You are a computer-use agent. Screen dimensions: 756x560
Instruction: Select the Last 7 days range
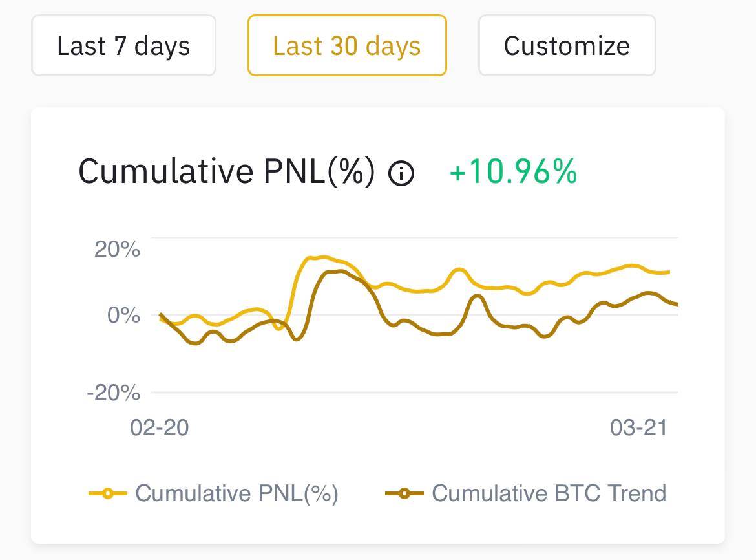(x=123, y=46)
